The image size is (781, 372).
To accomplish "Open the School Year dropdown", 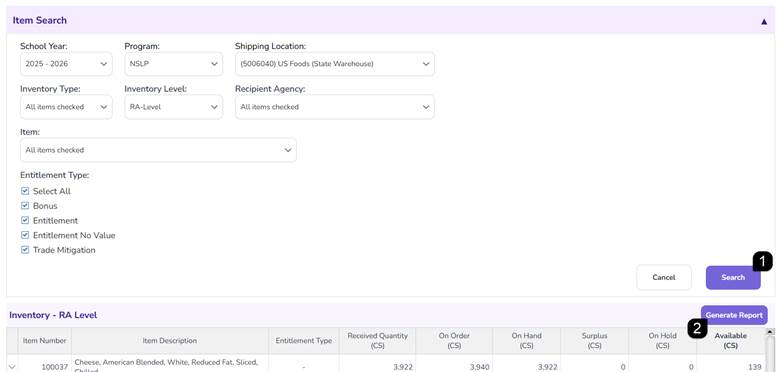I will [66, 64].
